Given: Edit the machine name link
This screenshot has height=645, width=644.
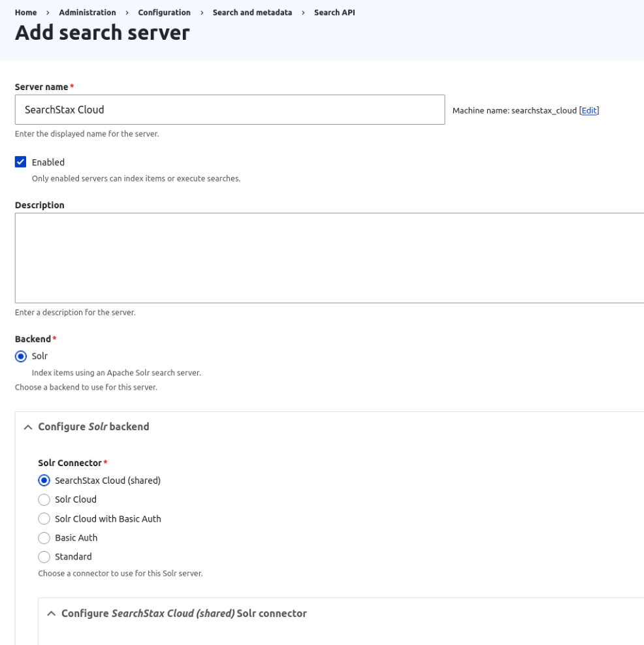Looking at the screenshot, I should (x=589, y=111).
